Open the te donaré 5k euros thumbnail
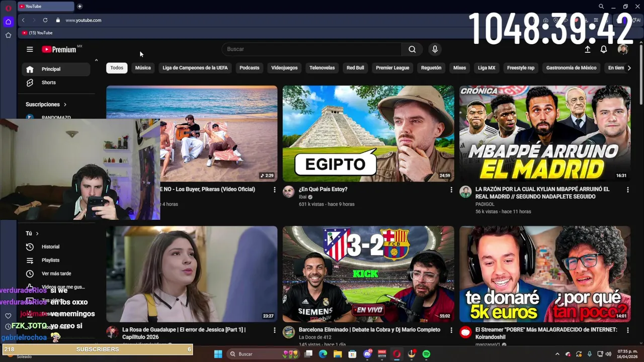This screenshot has height=362, width=644. click(x=545, y=274)
